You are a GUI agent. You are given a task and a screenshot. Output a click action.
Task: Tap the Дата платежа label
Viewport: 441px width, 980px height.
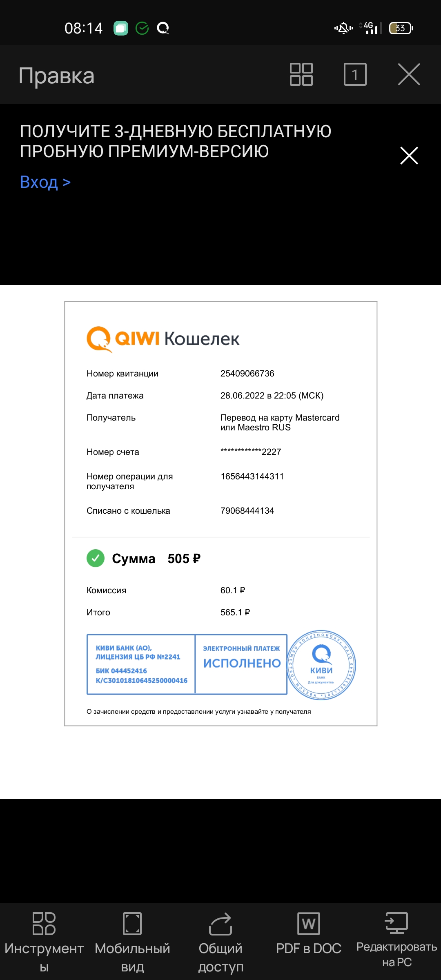point(115,396)
